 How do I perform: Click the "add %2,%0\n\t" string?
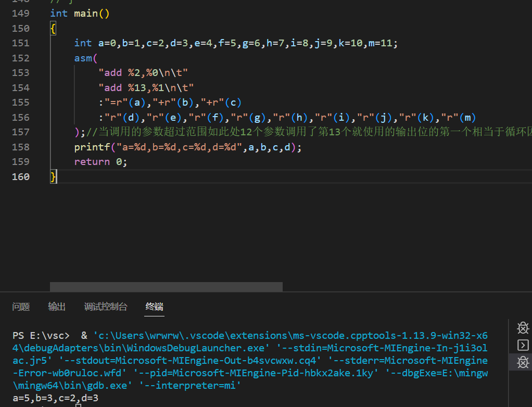pos(143,73)
